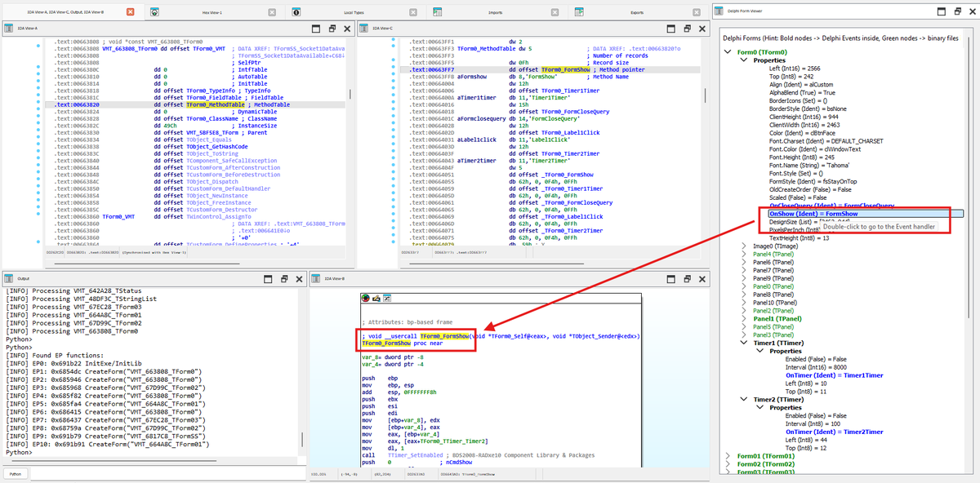This screenshot has width=980, height=483.
Task: Maximize the IDA View-C panel
Action: pos(672,29)
